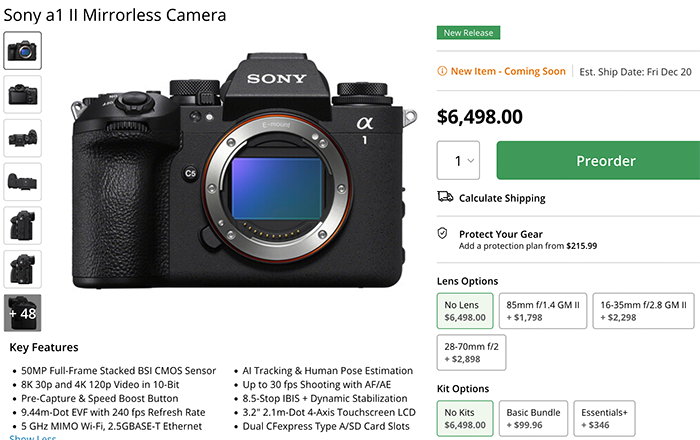Viewport: 700px width, 440px height.
Task: View the third camera thumbnail image
Action: tap(23, 138)
